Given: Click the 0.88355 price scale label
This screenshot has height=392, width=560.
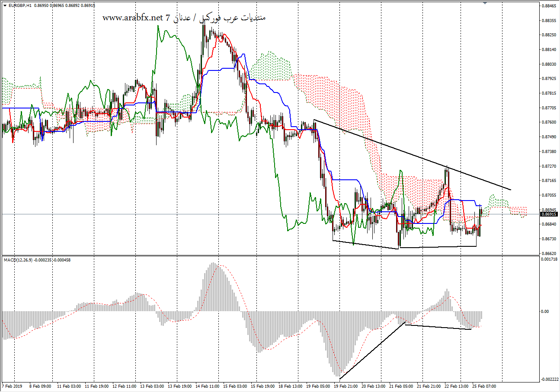Looking at the screenshot, I should click(549, 21).
